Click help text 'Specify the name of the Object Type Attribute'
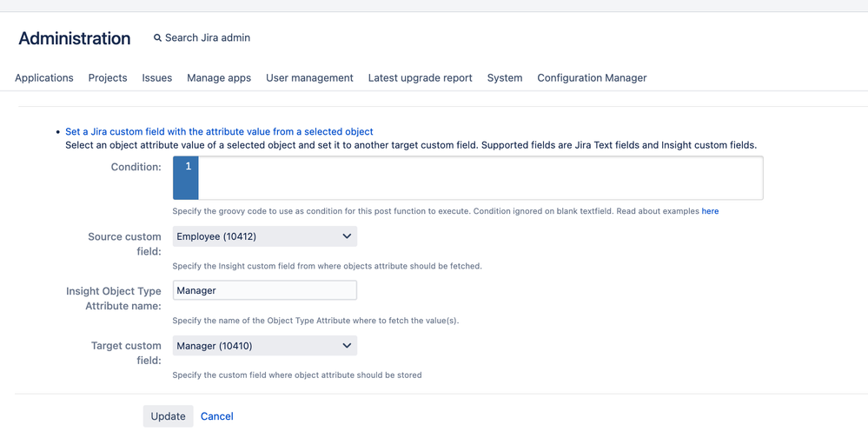 pyautogui.click(x=315, y=321)
